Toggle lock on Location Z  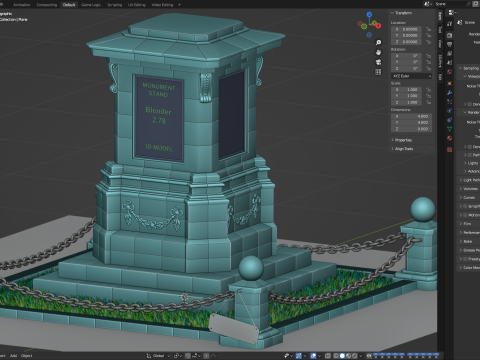(x=429, y=42)
